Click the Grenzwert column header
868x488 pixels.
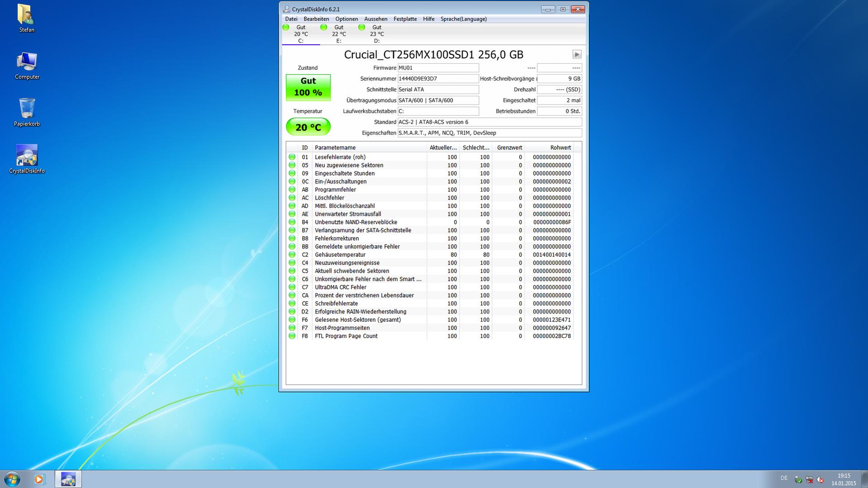[508, 147]
